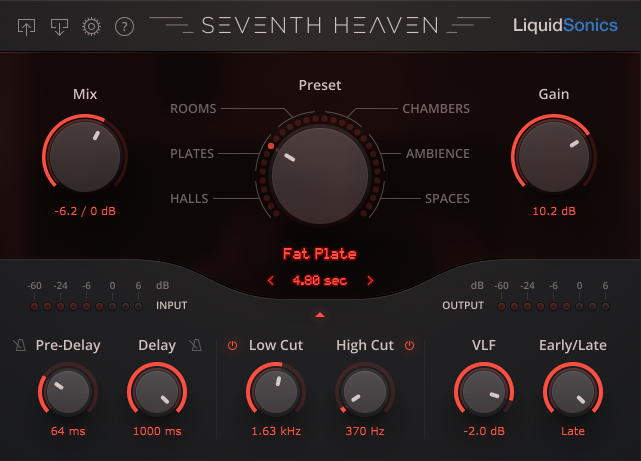Viewport: 641px width, 461px height.
Task: Click the previous decay time left arrow
Action: click(271, 281)
